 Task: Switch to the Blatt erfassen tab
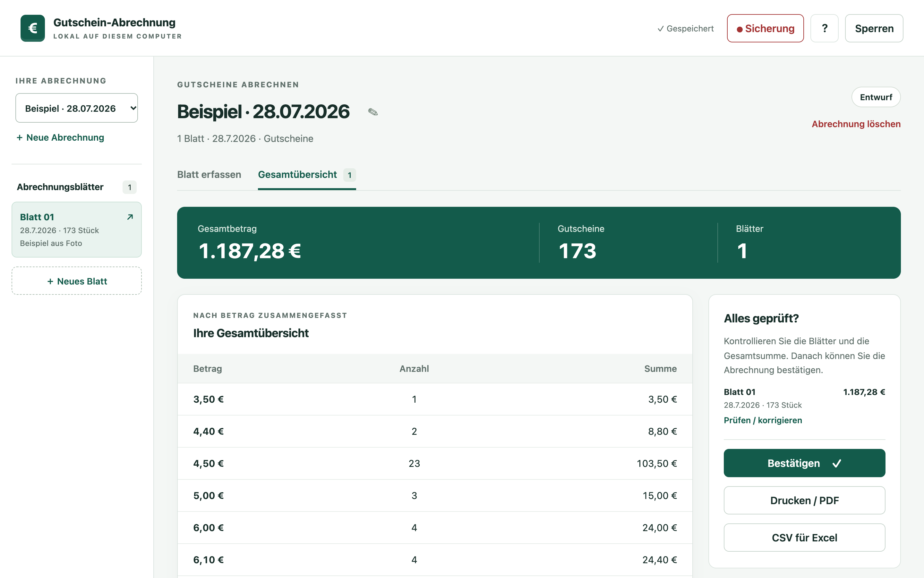(209, 175)
